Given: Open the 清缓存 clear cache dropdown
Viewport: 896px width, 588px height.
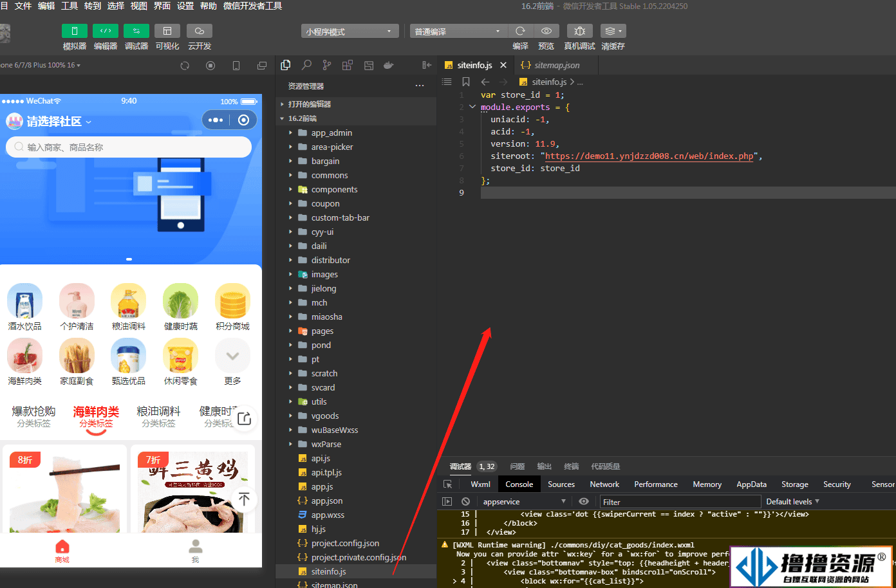Looking at the screenshot, I should pos(613,31).
